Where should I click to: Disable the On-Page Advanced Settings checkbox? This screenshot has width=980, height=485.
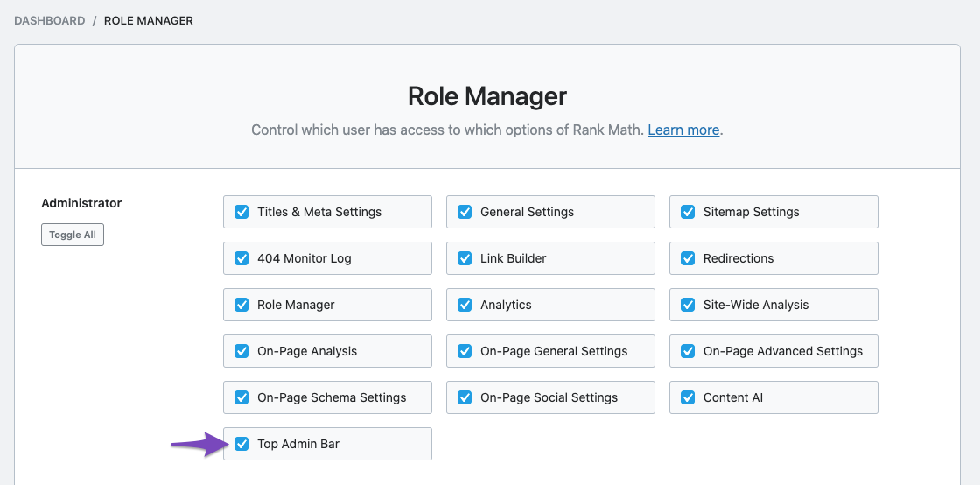[688, 351]
